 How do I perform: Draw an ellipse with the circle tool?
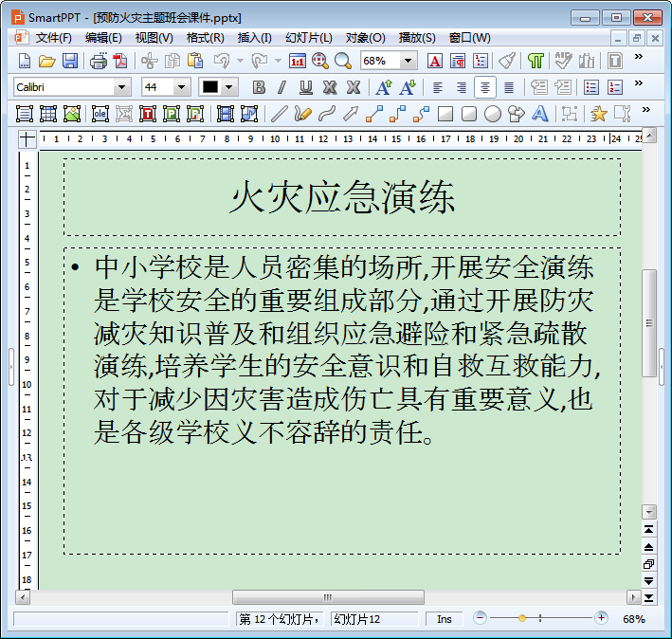[493, 114]
